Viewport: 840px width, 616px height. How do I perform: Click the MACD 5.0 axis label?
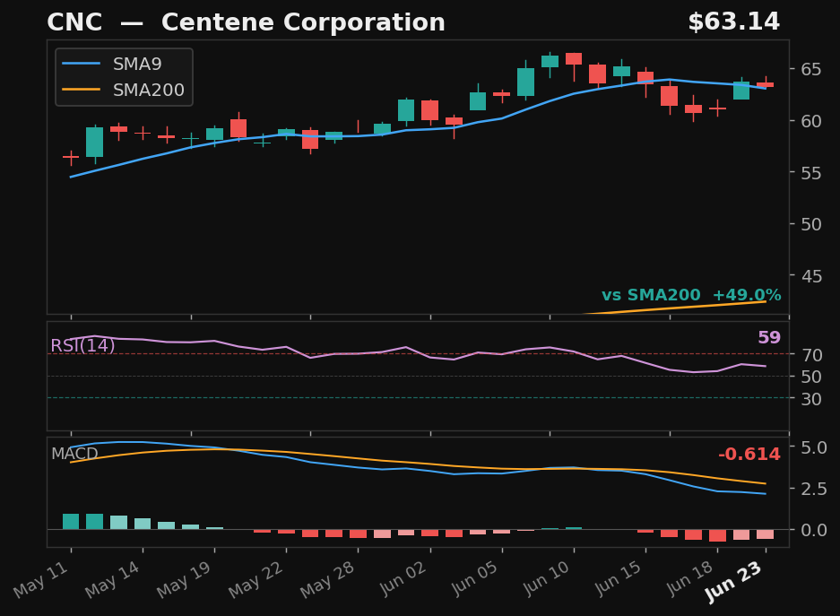tap(814, 447)
